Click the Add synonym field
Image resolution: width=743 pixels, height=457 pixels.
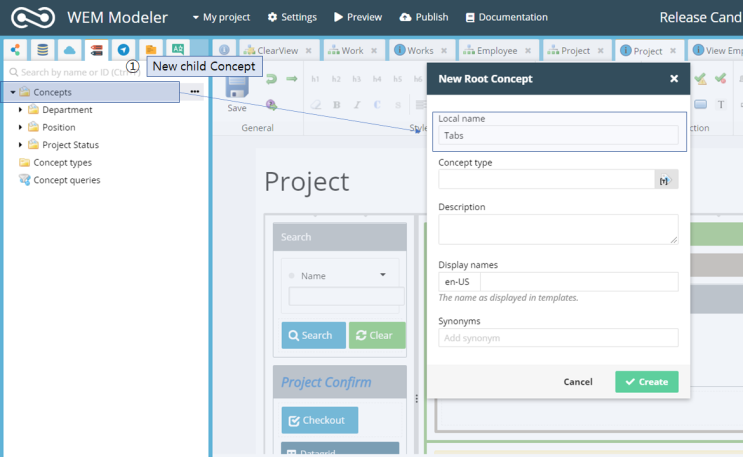pyautogui.click(x=558, y=338)
